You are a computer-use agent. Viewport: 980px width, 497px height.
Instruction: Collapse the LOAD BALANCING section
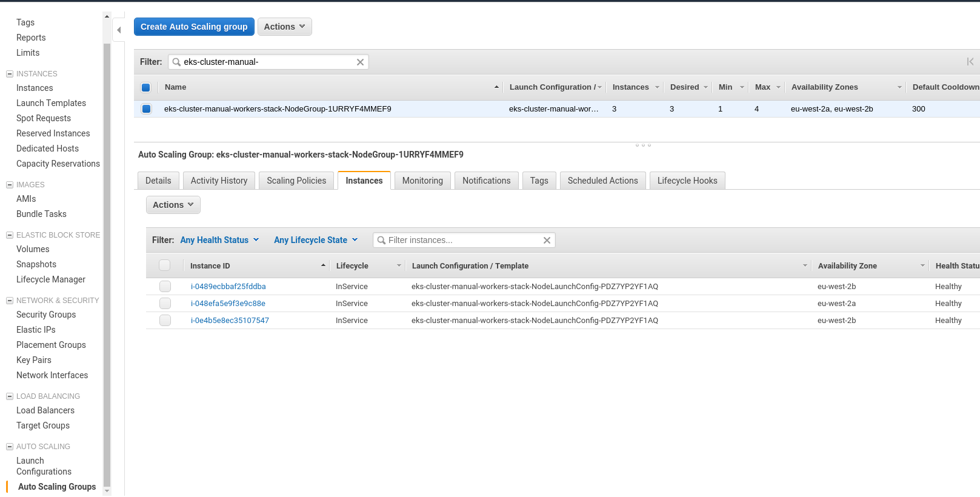[10, 396]
